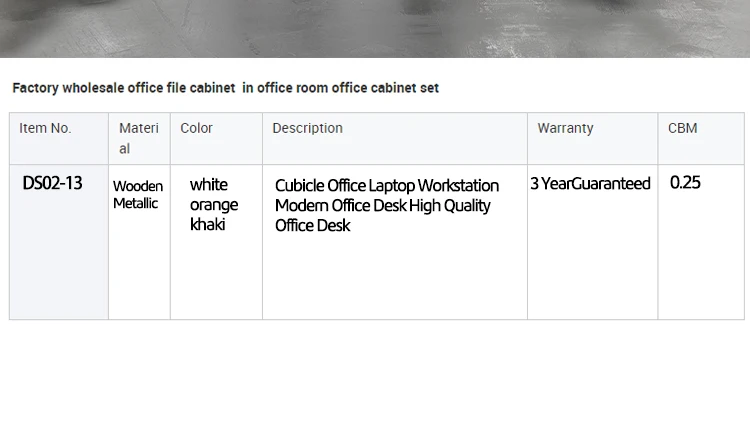Select the "orange" color text

tap(214, 205)
